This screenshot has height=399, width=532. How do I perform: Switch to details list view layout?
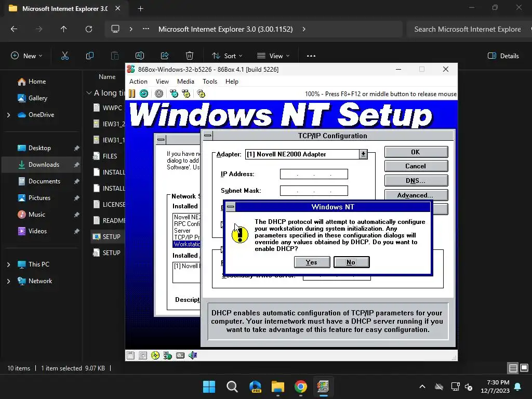click(513, 368)
